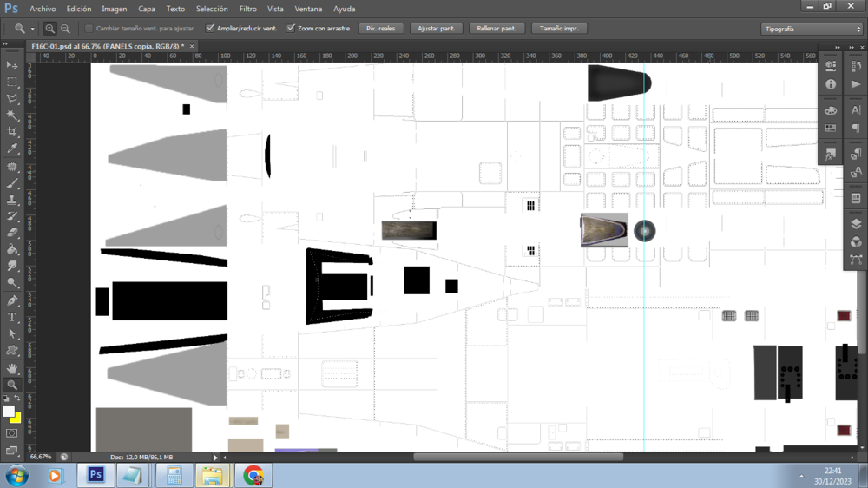Click the yellow background color swatch
The image size is (868, 488).
pyautogui.click(x=17, y=419)
